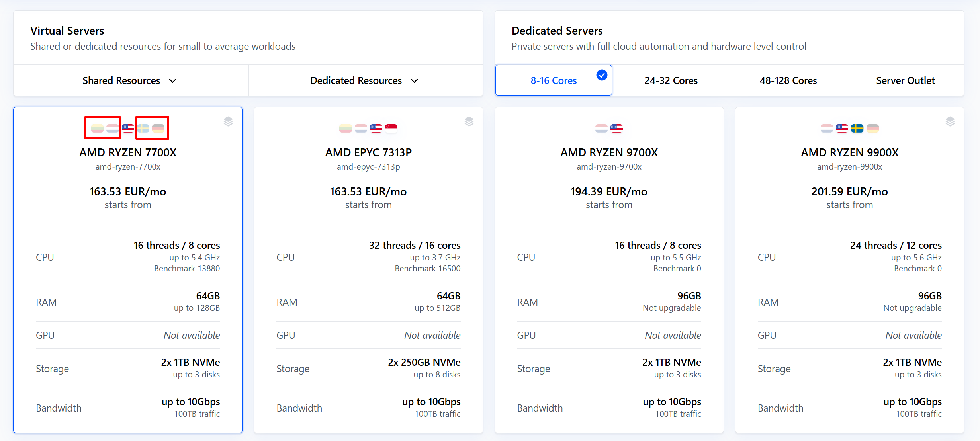
Task: Click the Singapore flag on EPYC 7313P card
Action: (x=391, y=128)
